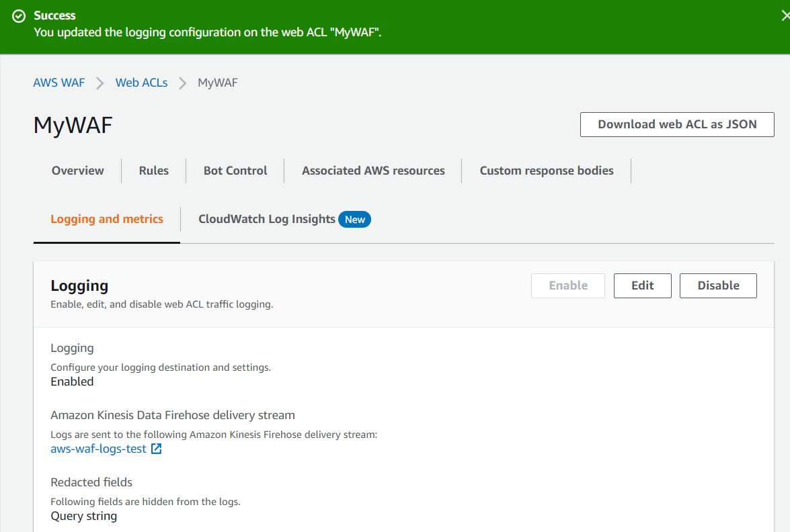Edit the logging configuration

coord(642,286)
